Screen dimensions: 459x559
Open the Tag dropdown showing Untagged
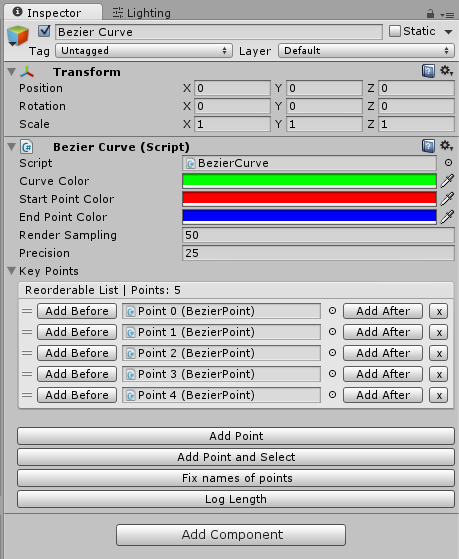(x=144, y=51)
